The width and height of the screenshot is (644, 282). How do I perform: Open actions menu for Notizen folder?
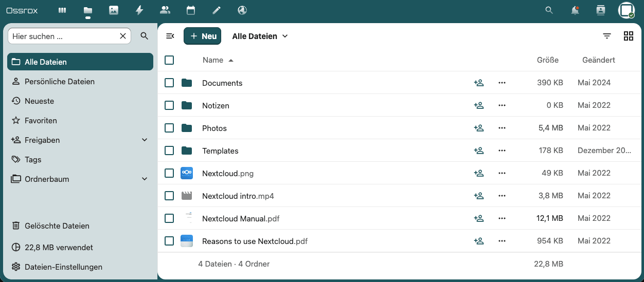point(502,105)
